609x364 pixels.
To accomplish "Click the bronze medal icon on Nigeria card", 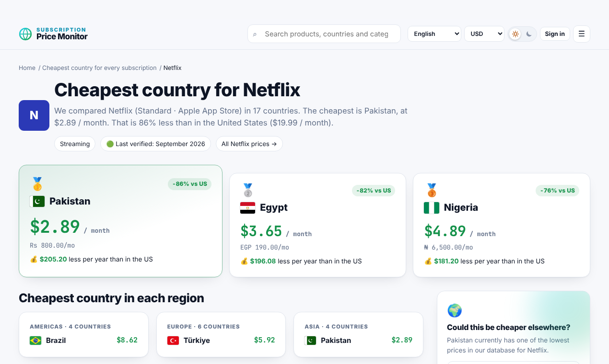I will coord(432,190).
